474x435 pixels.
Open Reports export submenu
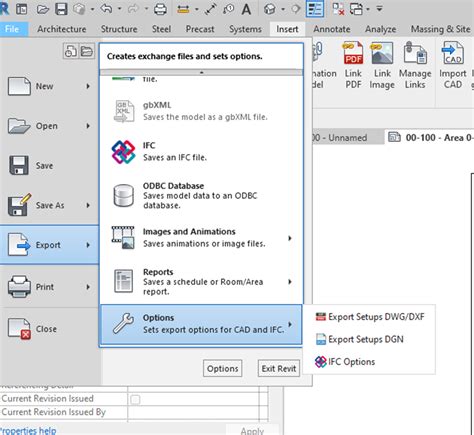[x=201, y=282]
